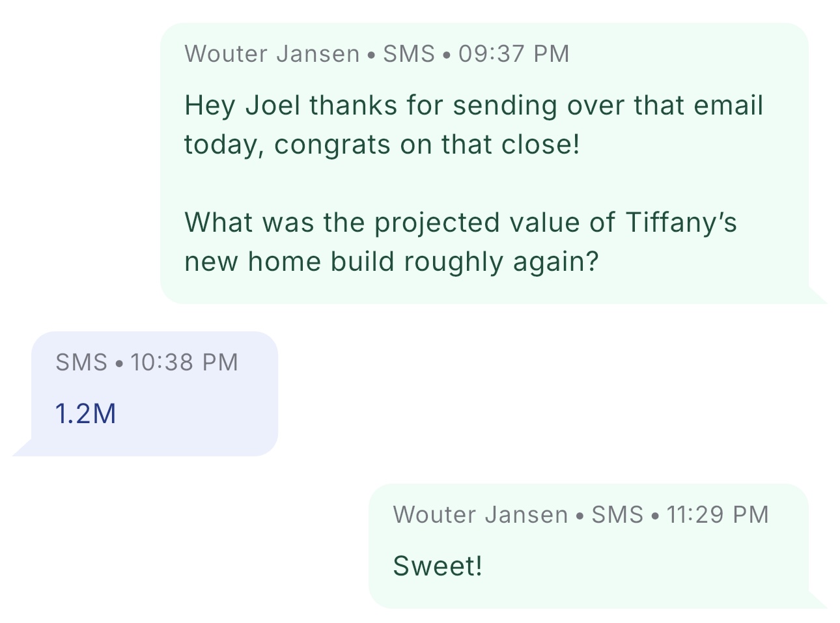Screen dimensions: 840x623
Task: Click the SMS label beside 11:29 PM
Action: (x=617, y=514)
